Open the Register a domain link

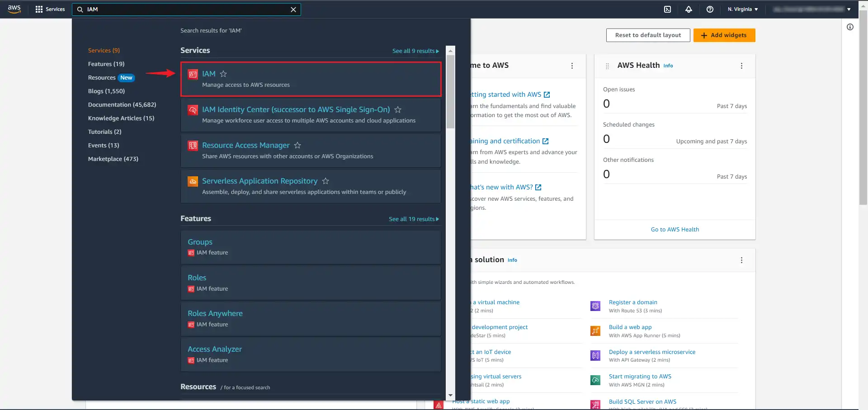(x=633, y=302)
